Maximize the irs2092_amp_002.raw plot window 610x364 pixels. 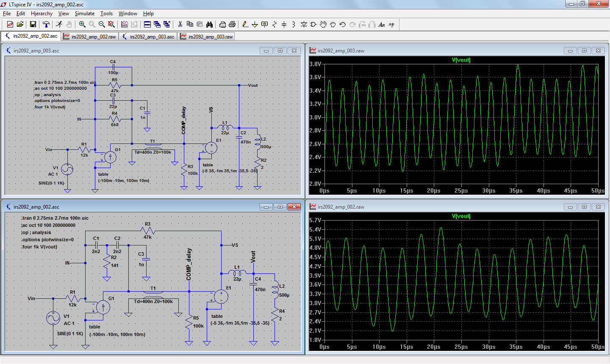[584, 207]
